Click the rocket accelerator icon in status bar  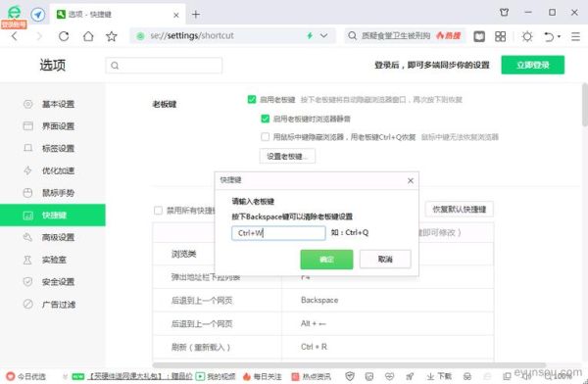point(410,376)
